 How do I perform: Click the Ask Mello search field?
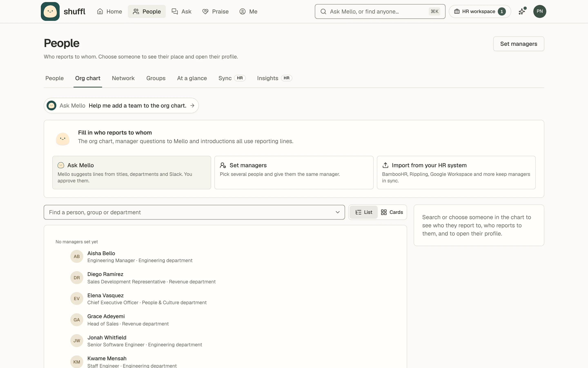coord(380,11)
